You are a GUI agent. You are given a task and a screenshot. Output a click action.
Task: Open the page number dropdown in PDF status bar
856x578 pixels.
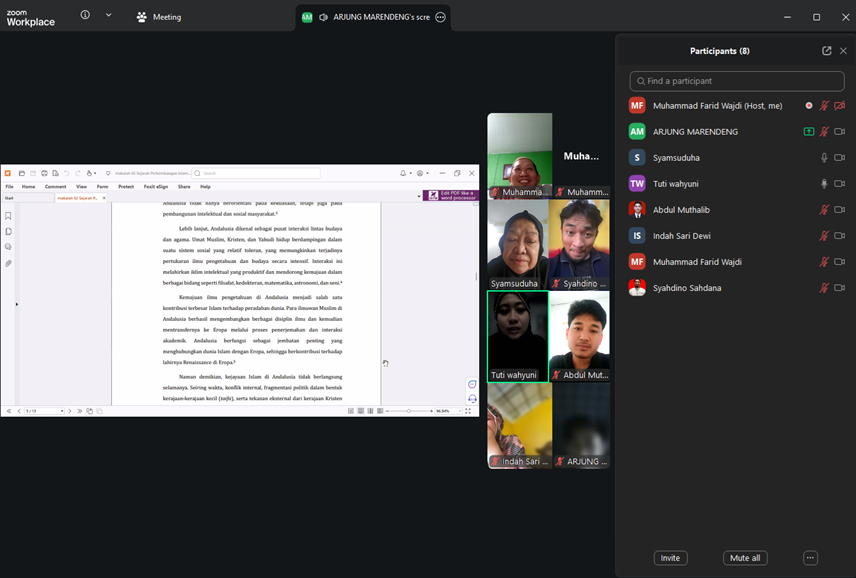tap(62, 411)
